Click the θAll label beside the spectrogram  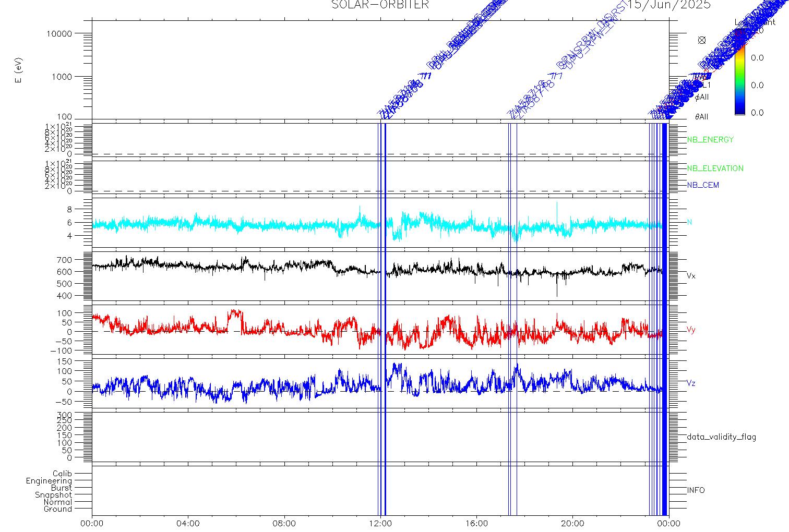[701, 117]
